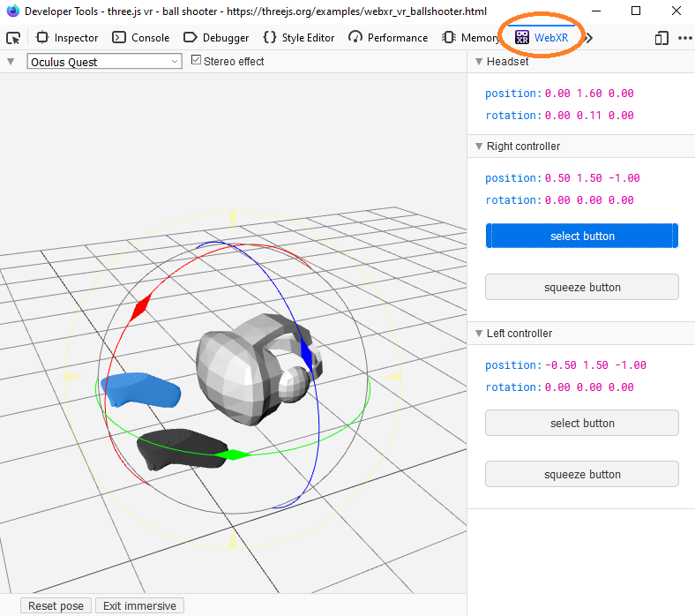Click the Console tab icon
The width and height of the screenshot is (695, 616).
click(119, 38)
